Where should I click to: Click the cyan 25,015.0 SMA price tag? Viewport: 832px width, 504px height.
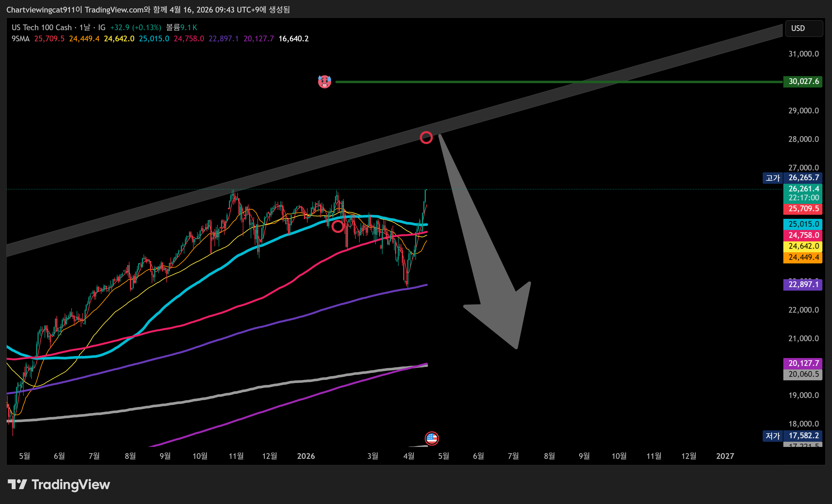[x=803, y=224]
